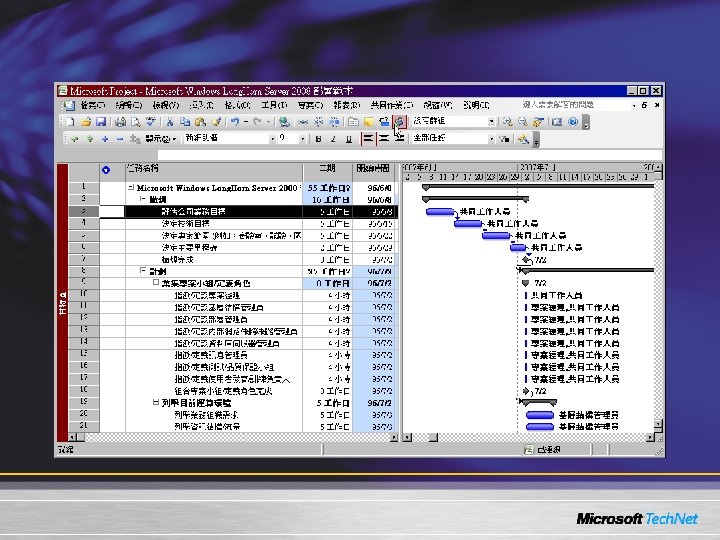Zoom in on the Gantt timescale
This screenshot has width=720, height=540.
coord(507,122)
